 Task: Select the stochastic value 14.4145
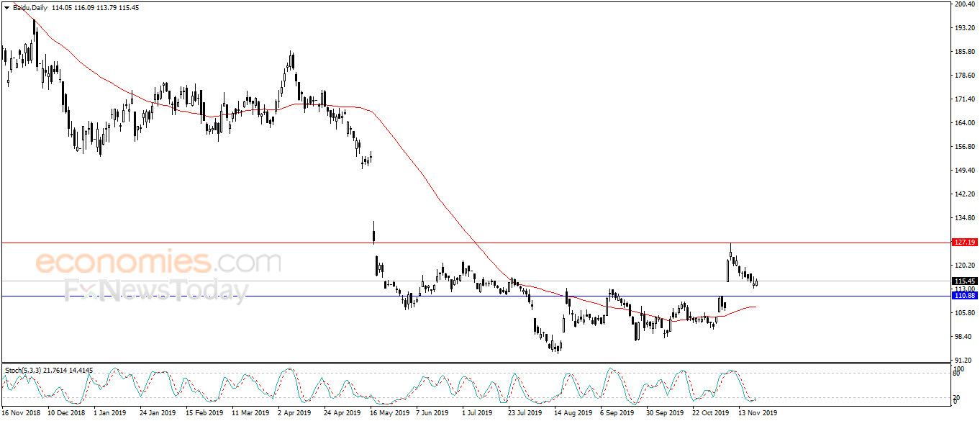82,370
